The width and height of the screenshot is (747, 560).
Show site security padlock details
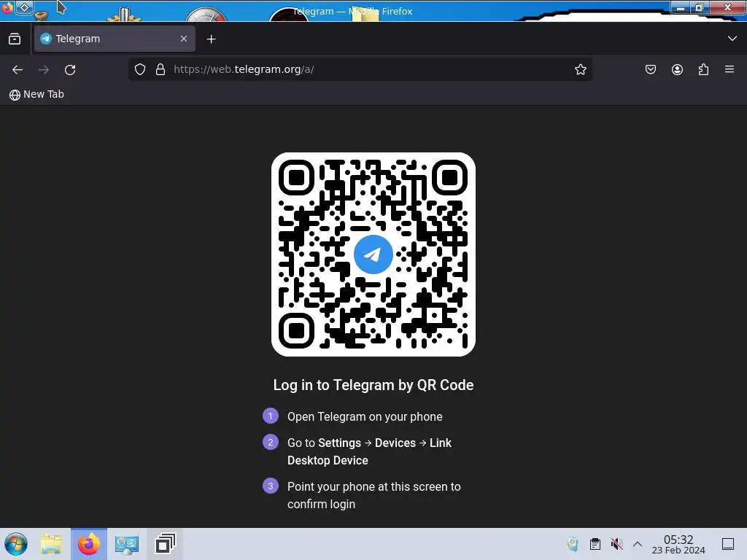(x=160, y=69)
